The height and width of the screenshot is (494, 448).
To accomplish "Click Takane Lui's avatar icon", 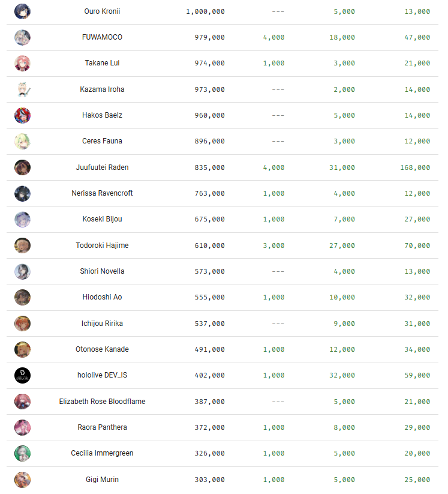I will coord(22,63).
